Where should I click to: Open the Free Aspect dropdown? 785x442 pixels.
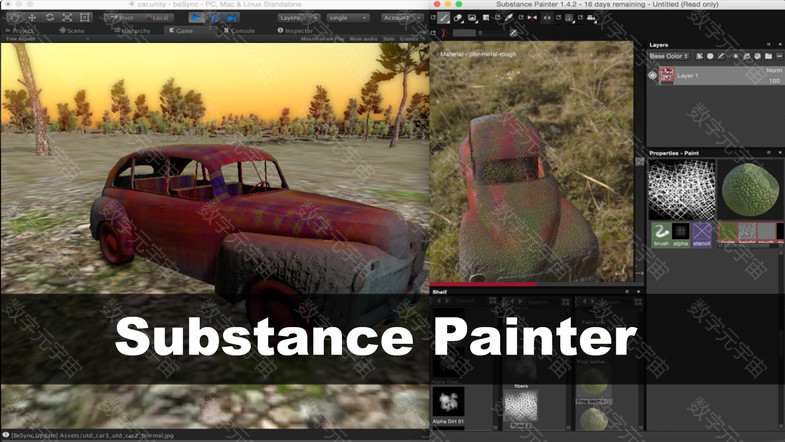pos(47,39)
